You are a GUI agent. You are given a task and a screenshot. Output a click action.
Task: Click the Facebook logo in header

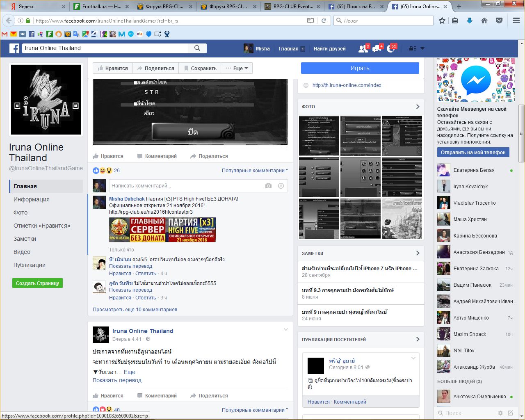(14, 48)
